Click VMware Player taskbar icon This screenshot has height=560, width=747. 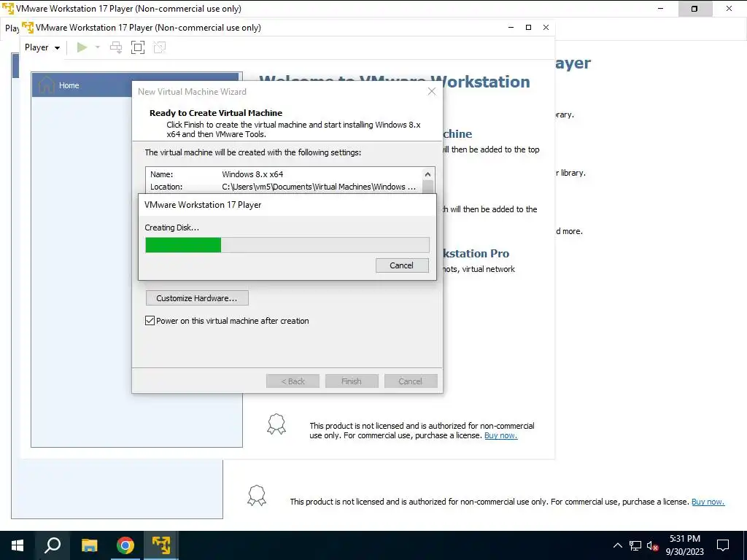[x=161, y=545]
